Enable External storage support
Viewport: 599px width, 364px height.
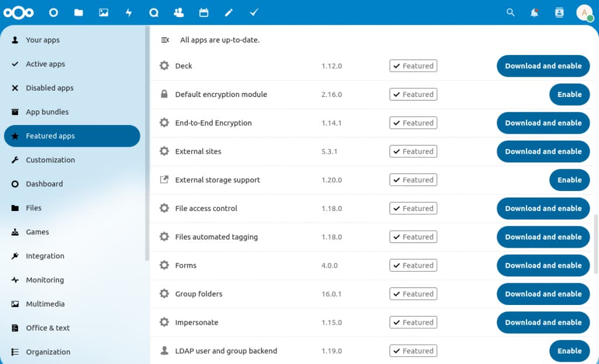pos(569,180)
